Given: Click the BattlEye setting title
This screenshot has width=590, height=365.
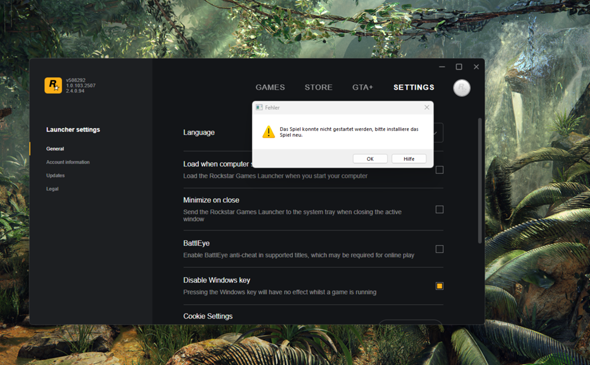Looking at the screenshot, I should (x=196, y=243).
